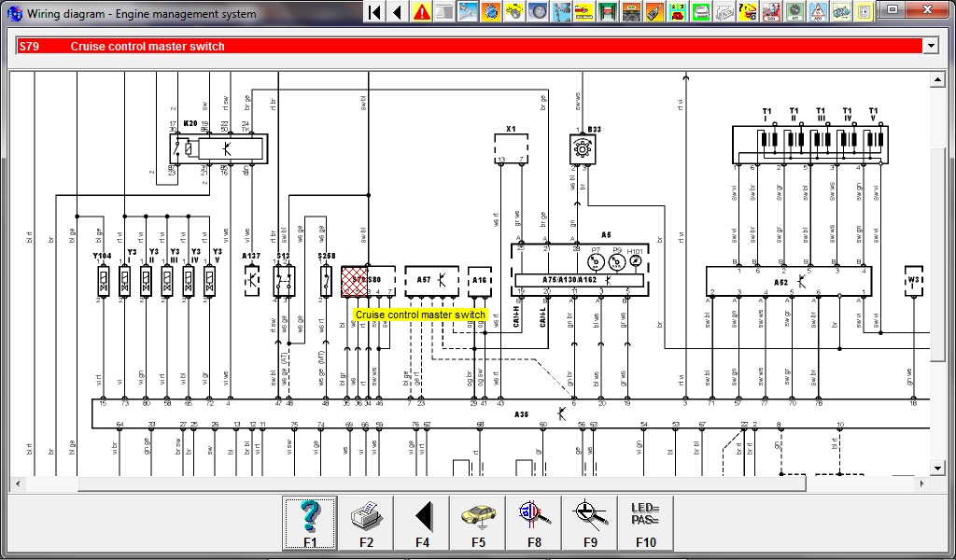Click the red warning triangle toolbar icon
Screen dimensions: 956x560
(422, 12)
